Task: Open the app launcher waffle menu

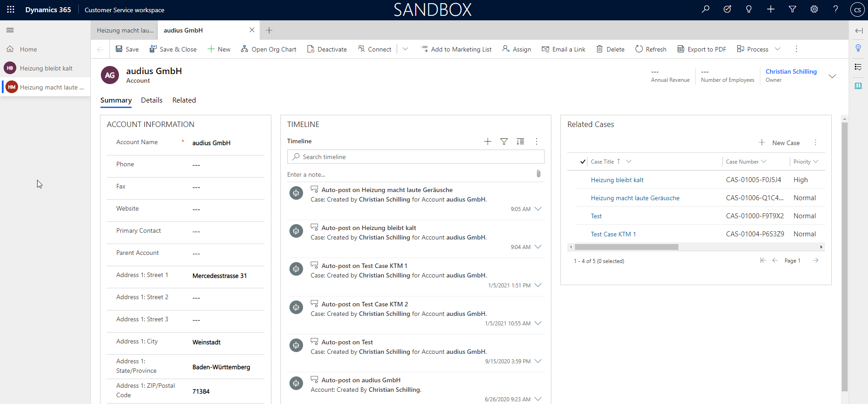Action: pos(10,9)
